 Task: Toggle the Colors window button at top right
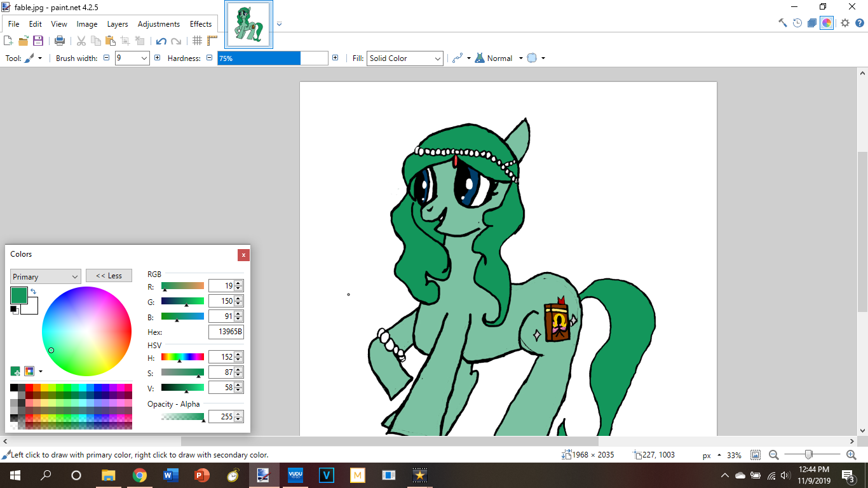[827, 23]
